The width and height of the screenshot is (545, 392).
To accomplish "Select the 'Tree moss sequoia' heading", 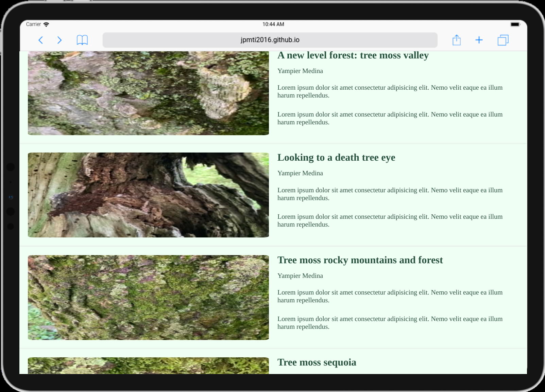I will click(x=317, y=362).
